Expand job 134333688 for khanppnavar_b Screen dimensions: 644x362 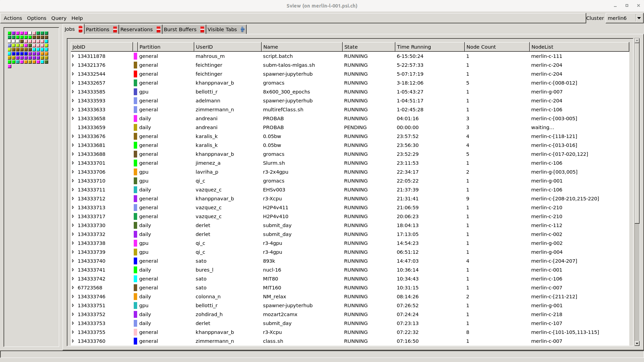(73, 154)
